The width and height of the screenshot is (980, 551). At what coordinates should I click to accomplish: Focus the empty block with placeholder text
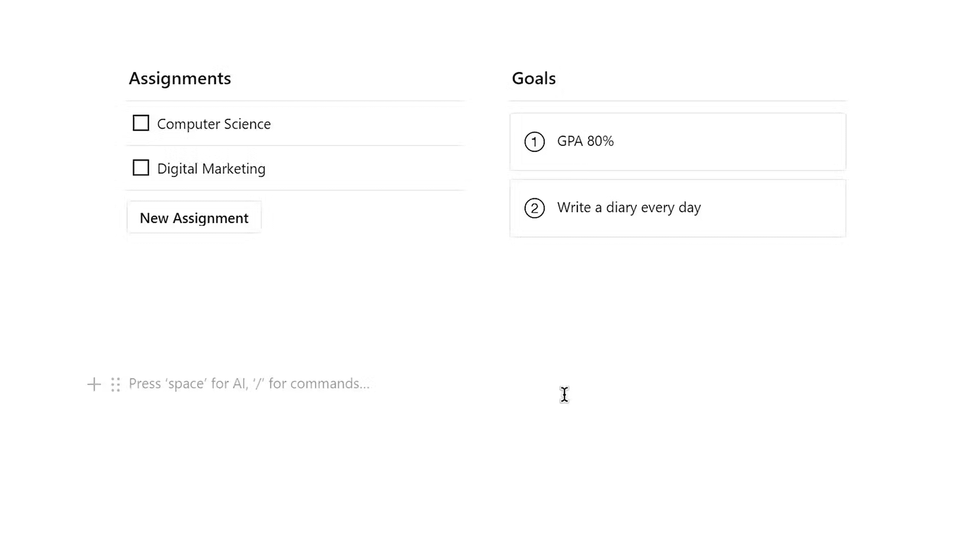pyautogui.click(x=249, y=384)
